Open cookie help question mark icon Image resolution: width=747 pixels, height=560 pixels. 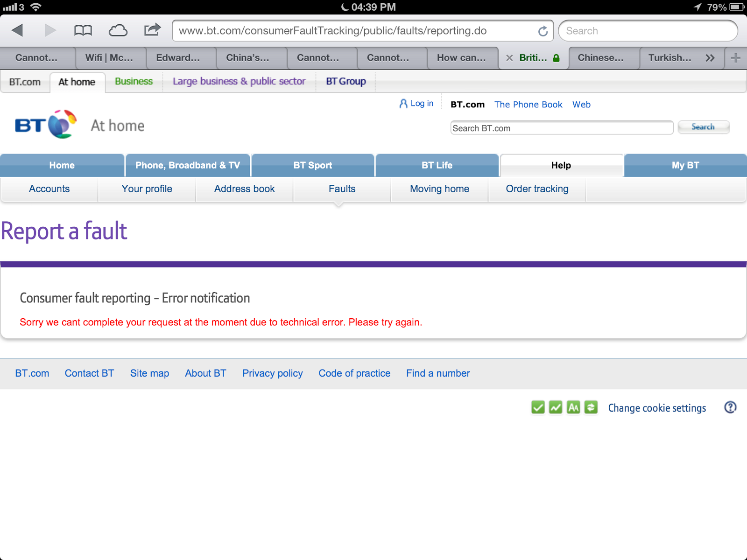[730, 407]
